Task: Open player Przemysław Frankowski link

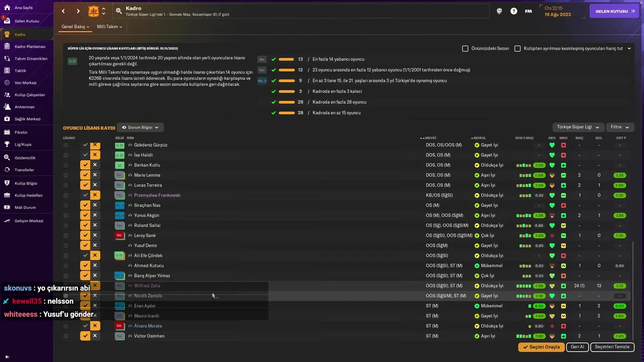Action: click(157, 195)
